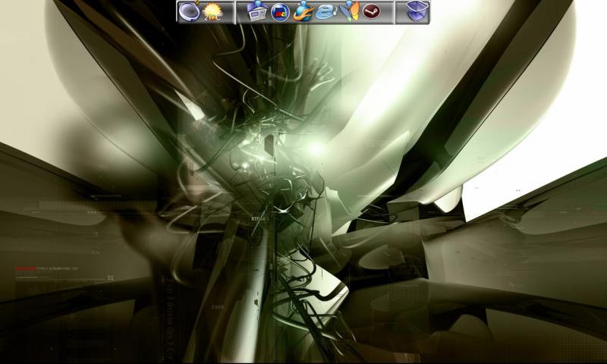Click the round magnifier icon in the dock
The width and height of the screenshot is (607, 364).
point(189,12)
